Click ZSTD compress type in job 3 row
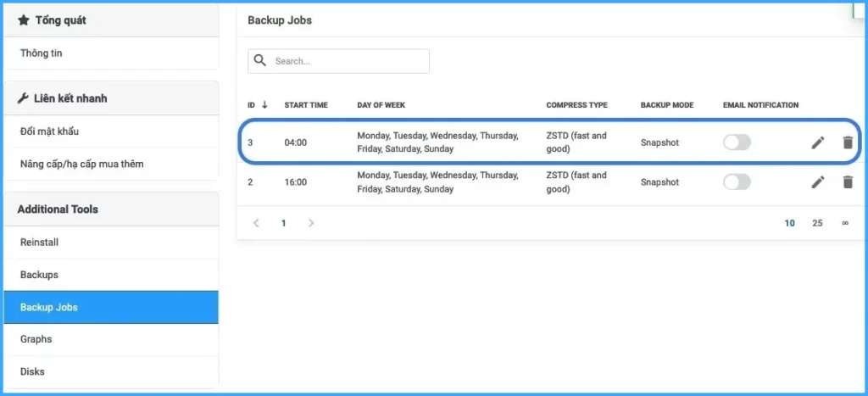Image resolution: width=868 pixels, height=396 pixels. (x=576, y=142)
